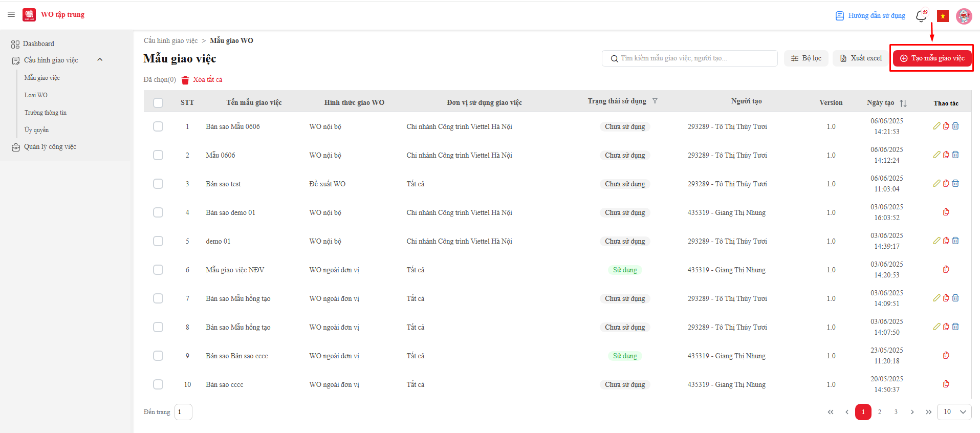
Task: Click the Cấu hình giao việc breadcrumb
Action: (170, 41)
